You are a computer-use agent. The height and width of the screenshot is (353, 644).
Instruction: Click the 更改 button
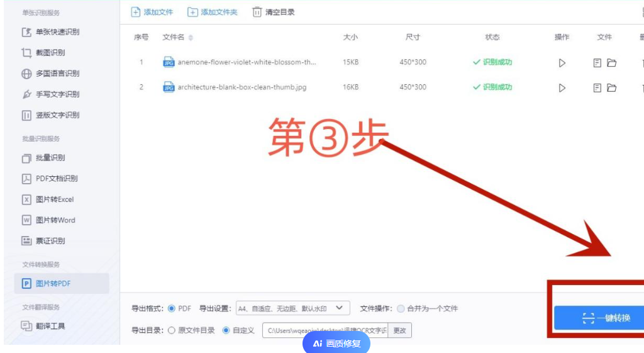click(x=399, y=330)
